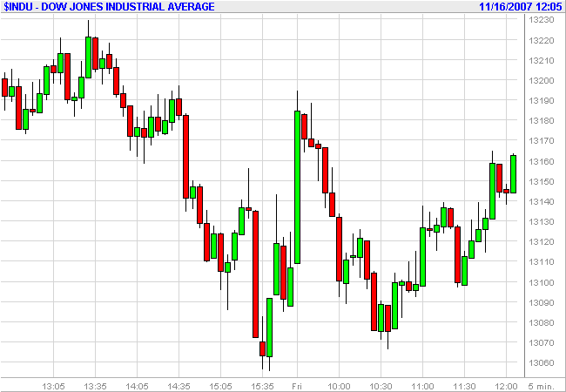The width and height of the screenshot is (566, 392).
Task: Select the 13100 price label
Action: (541, 282)
